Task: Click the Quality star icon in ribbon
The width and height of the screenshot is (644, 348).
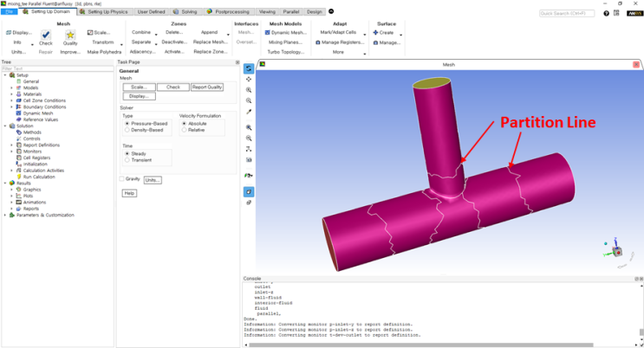Action: coord(70,35)
